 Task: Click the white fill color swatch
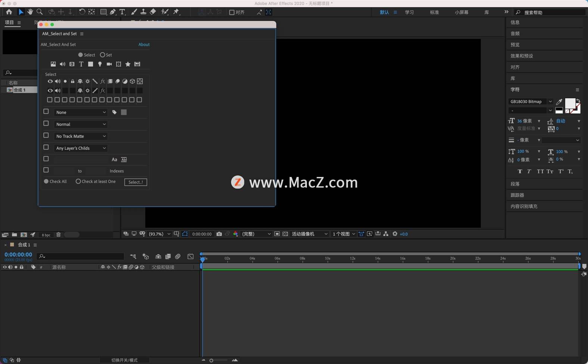click(x=570, y=103)
